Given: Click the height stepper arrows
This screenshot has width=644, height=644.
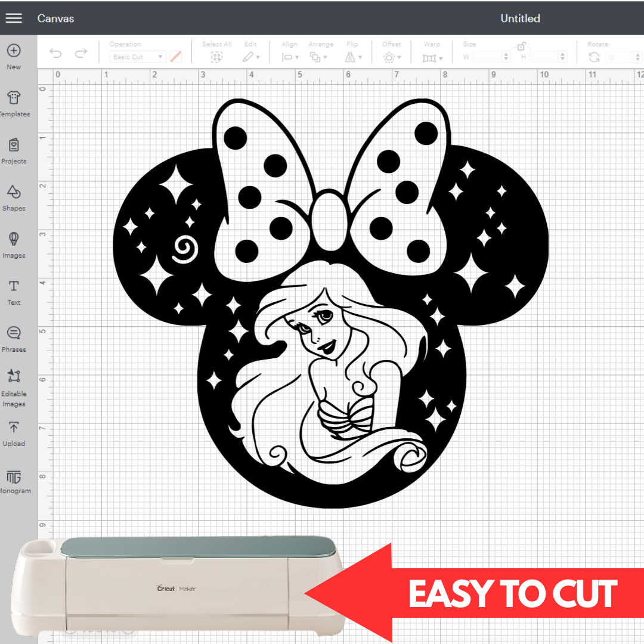Looking at the screenshot, I should click(x=563, y=57).
